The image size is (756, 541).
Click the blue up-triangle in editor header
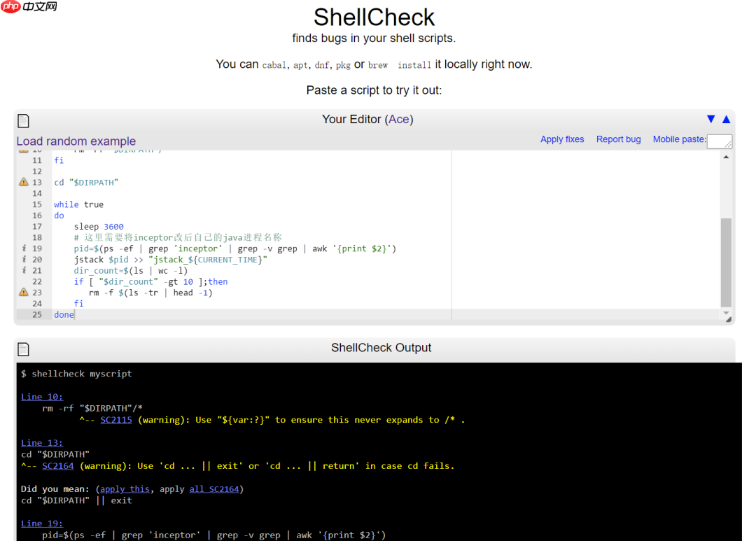coord(726,119)
